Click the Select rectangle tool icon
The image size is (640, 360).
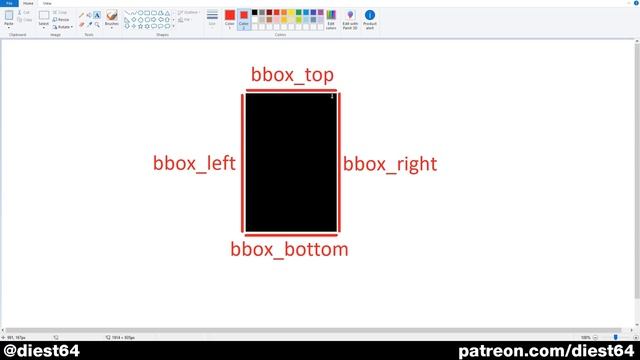tap(44, 16)
